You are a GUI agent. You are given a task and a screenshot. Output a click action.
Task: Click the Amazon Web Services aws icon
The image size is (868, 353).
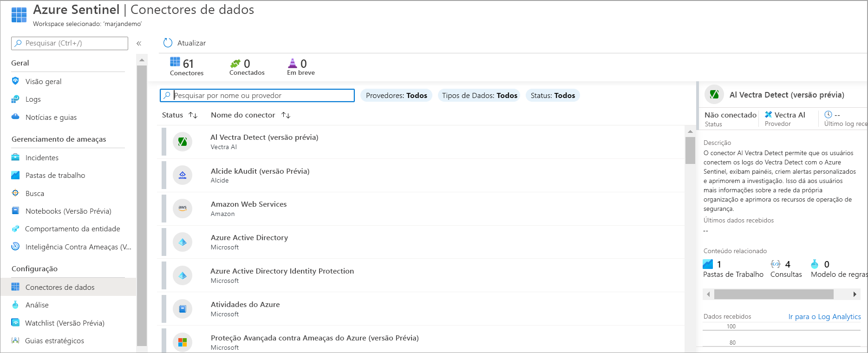point(183,209)
